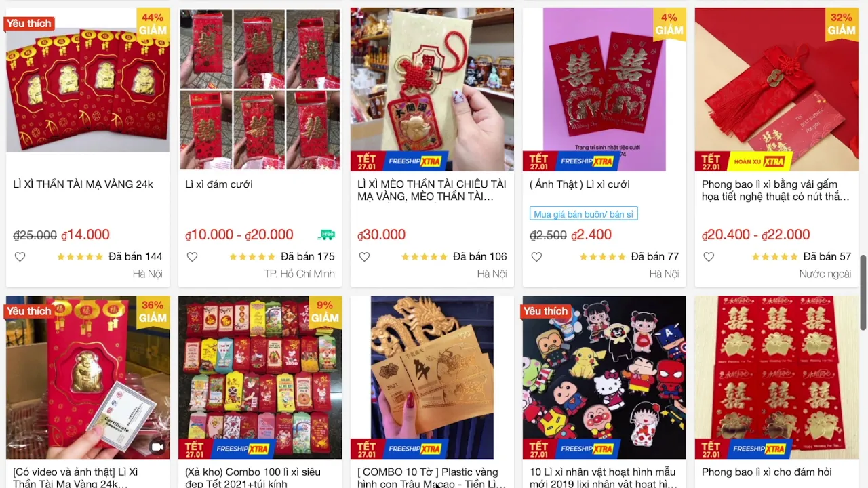Click Mua giá bán buôn/ bán sỉ button
Viewport: 868px width, 488px height.
click(x=584, y=214)
